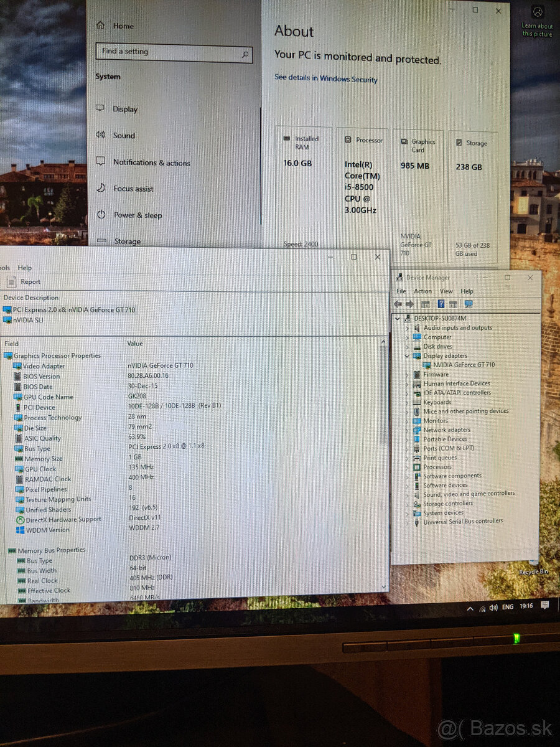Viewport: 560px width, 747px height.
Task: Open the View menu in Device Manager
Action: [x=446, y=291]
